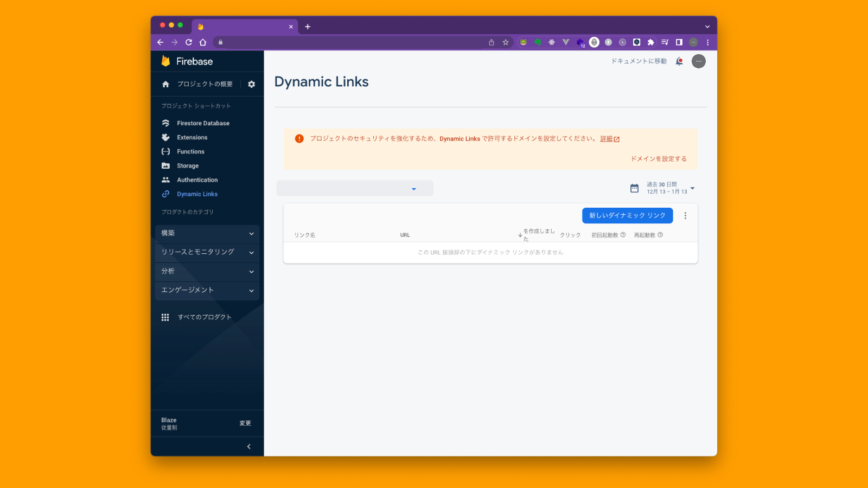Click the クリック column header

tap(570, 235)
